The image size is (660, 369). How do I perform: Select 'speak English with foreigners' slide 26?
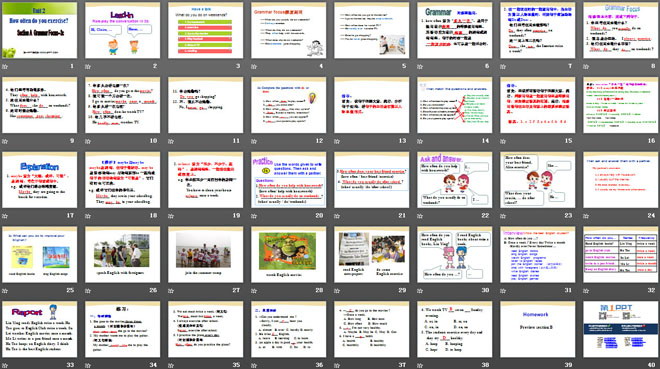[x=122, y=255]
